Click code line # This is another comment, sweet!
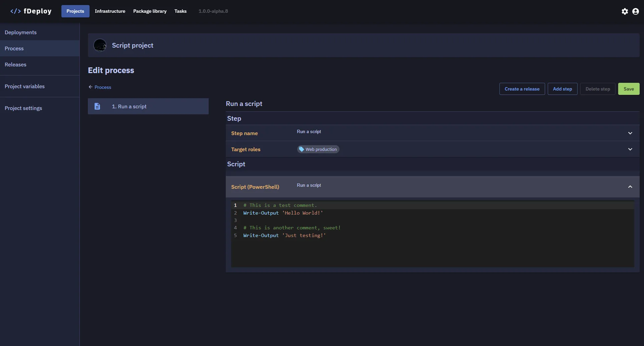This screenshot has width=644, height=346. tap(292, 228)
